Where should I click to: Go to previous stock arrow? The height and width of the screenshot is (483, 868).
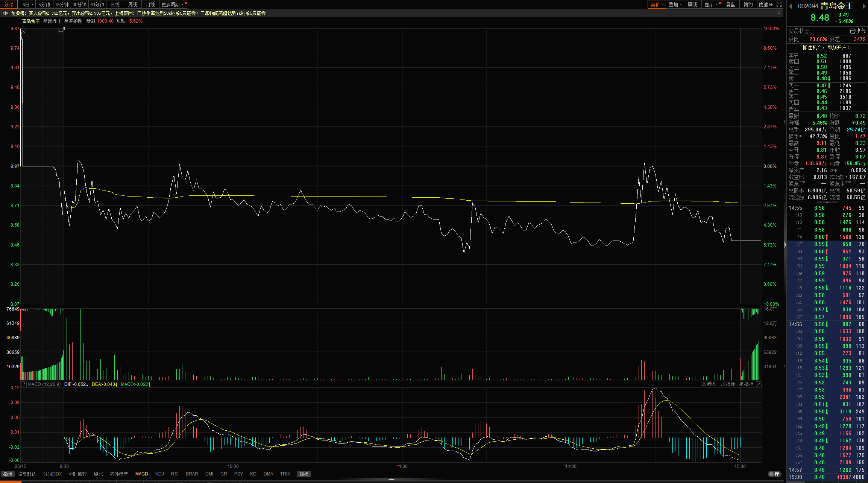tap(791, 6)
